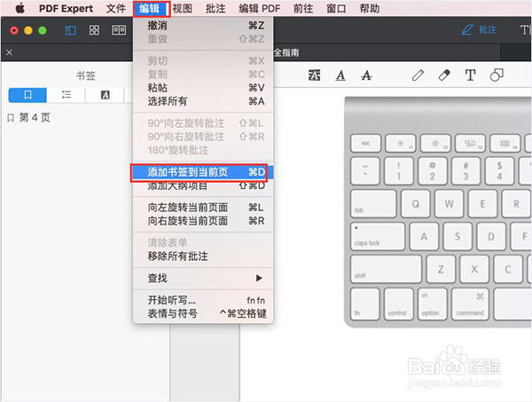Open the 窗口 menu
The image size is (532, 402).
pos(336,9)
